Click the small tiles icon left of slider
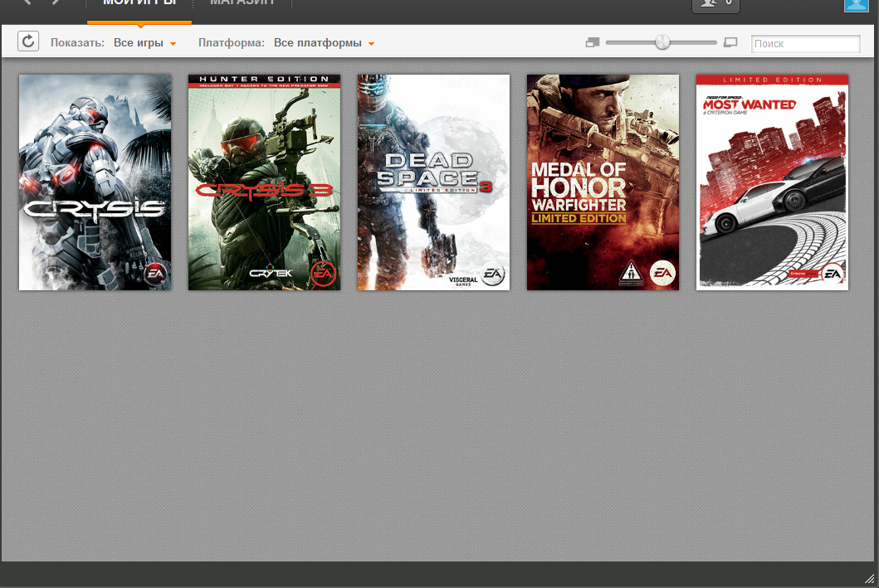The image size is (879, 588). coord(593,42)
